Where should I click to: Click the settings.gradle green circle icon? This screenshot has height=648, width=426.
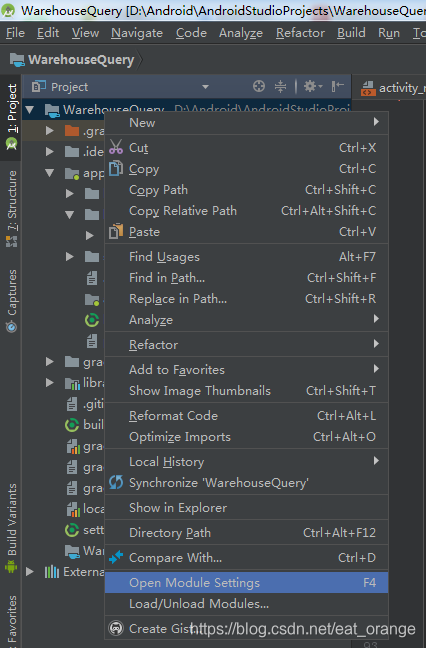(72, 530)
